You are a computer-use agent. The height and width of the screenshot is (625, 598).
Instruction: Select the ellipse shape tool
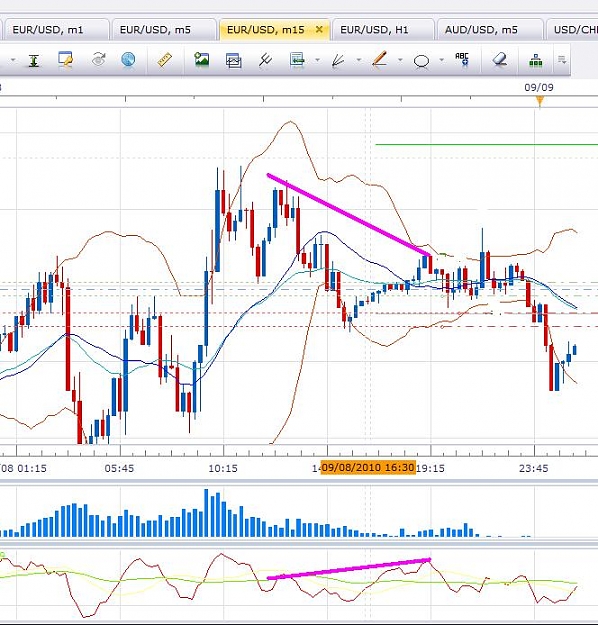(421, 61)
